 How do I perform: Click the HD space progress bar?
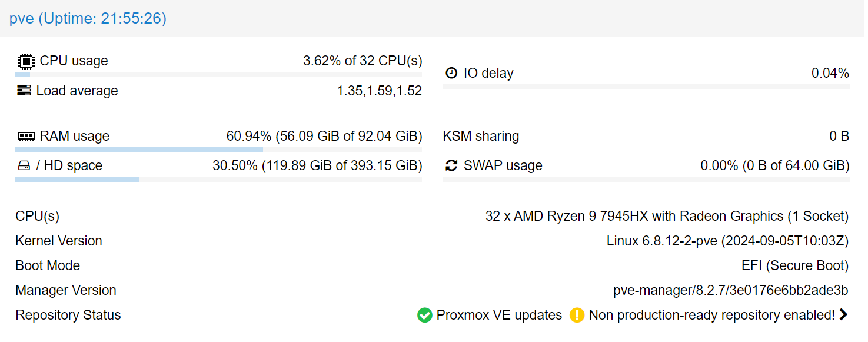tap(218, 180)
